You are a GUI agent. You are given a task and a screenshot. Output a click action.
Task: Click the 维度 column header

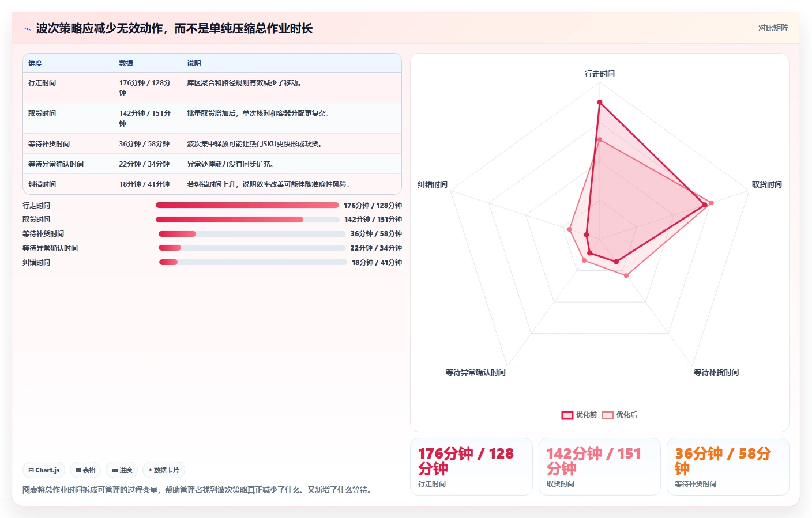coord(35,63)
